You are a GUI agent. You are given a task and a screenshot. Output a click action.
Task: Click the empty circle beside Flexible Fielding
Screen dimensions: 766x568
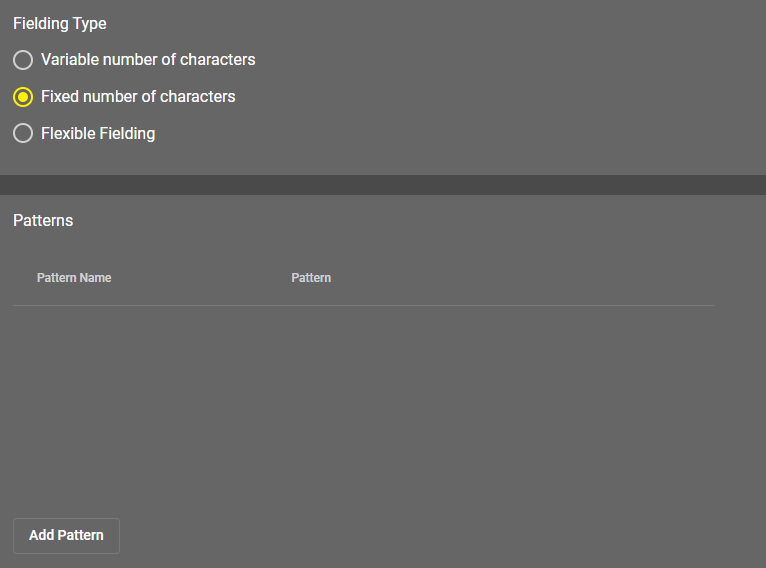click(x=23, y=133)
